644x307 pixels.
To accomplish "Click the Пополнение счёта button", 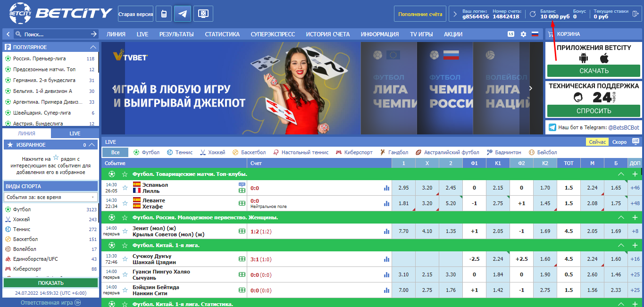I will coord(420,14).
